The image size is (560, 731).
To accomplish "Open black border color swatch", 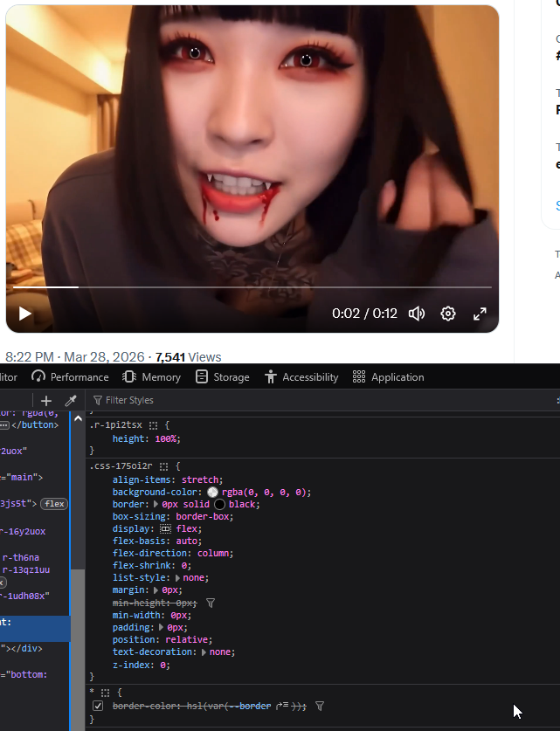I will 219,505.
